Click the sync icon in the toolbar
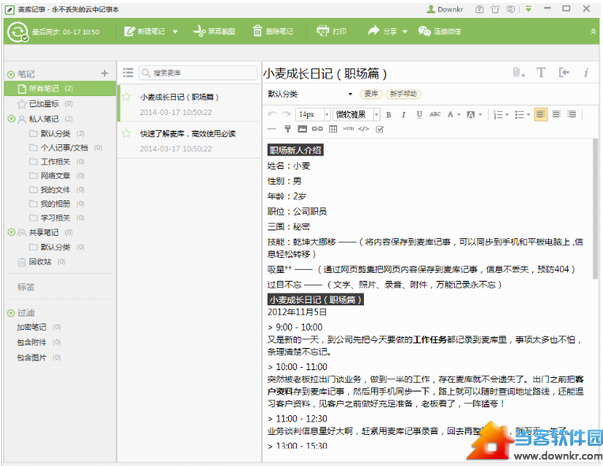 click(x=19, y=31)
